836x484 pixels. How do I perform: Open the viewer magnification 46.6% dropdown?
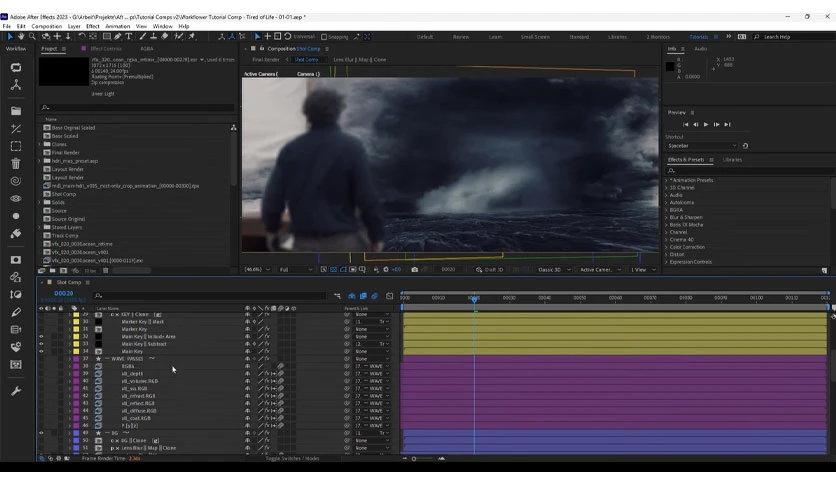point(257,270)
